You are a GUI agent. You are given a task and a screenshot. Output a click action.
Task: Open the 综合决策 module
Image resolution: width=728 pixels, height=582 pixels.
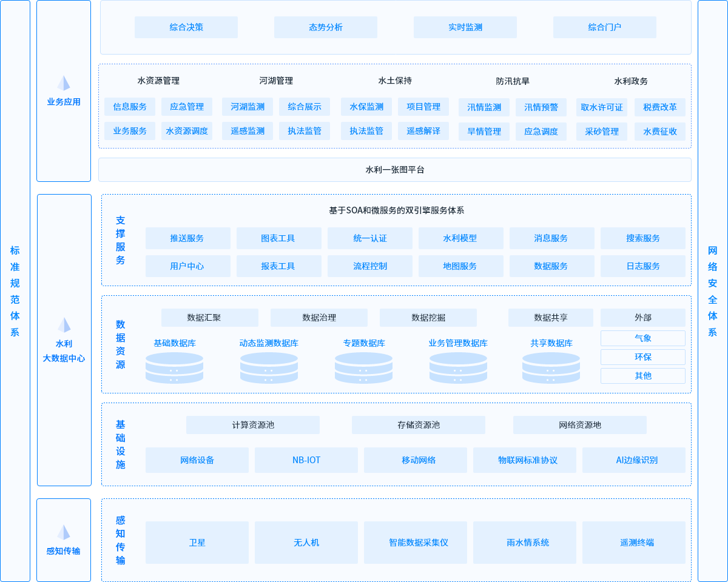pyautogui.click(x=186, y=27)
